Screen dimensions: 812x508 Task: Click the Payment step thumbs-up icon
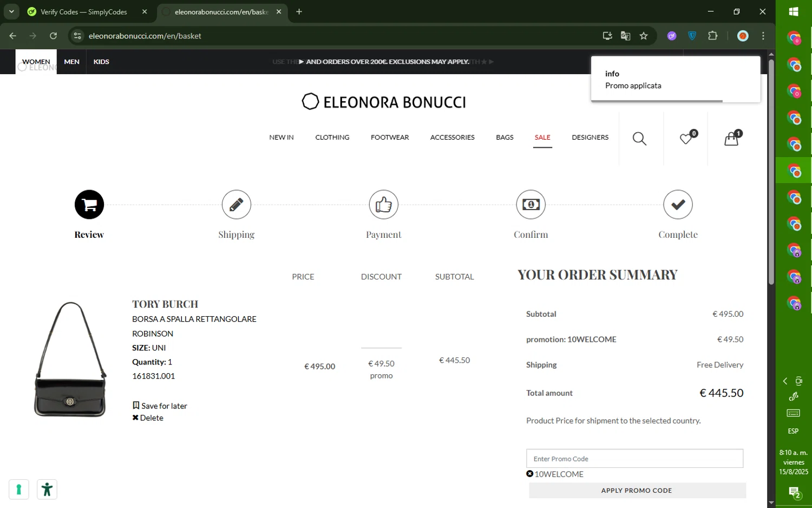coord(384,205)
